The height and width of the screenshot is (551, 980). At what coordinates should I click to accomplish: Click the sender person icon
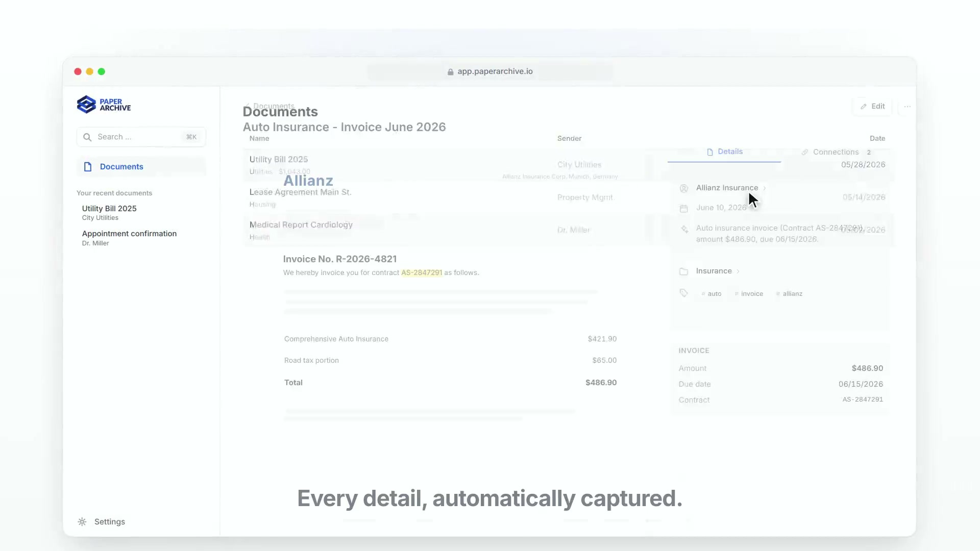coord(684,188)
